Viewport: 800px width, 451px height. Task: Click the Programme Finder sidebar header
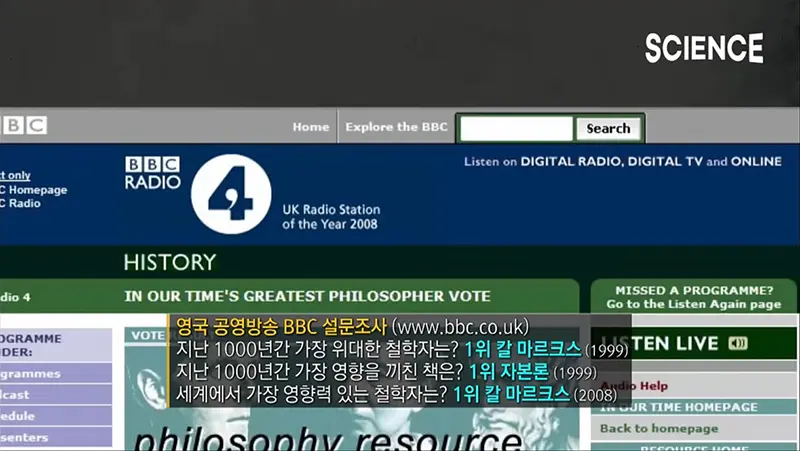point(31,345)
